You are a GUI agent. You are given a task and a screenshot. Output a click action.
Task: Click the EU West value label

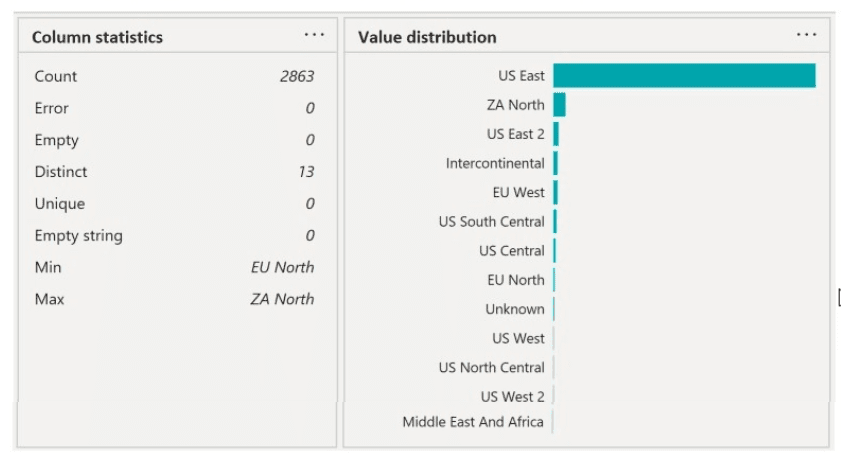point(518,192)
